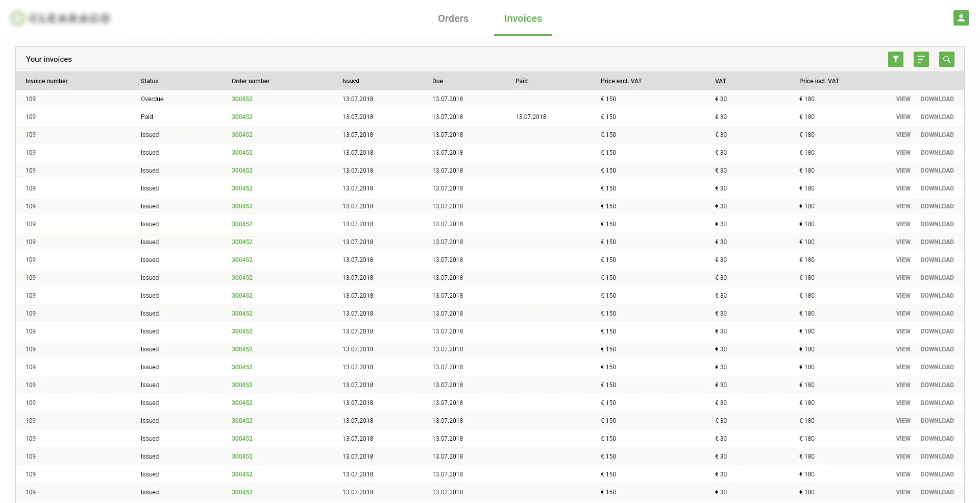This screenshot has width=980, height=503.
Task: Click the sort invoices icon
Action: coord(921,59)
